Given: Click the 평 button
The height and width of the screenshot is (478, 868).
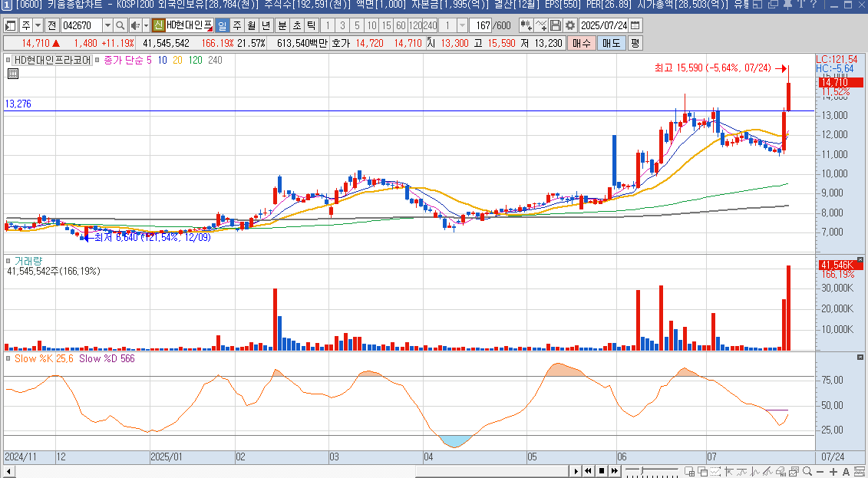Looking at the screenshot, I should point(635,43).
